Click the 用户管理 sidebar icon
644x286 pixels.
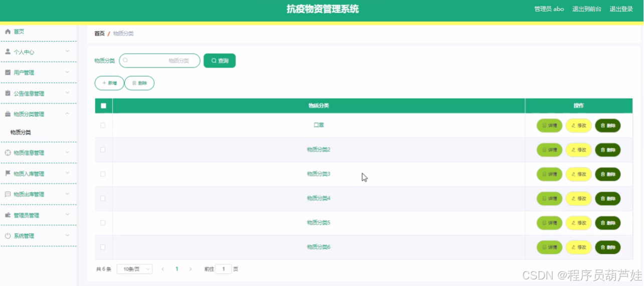pos(8,73)
